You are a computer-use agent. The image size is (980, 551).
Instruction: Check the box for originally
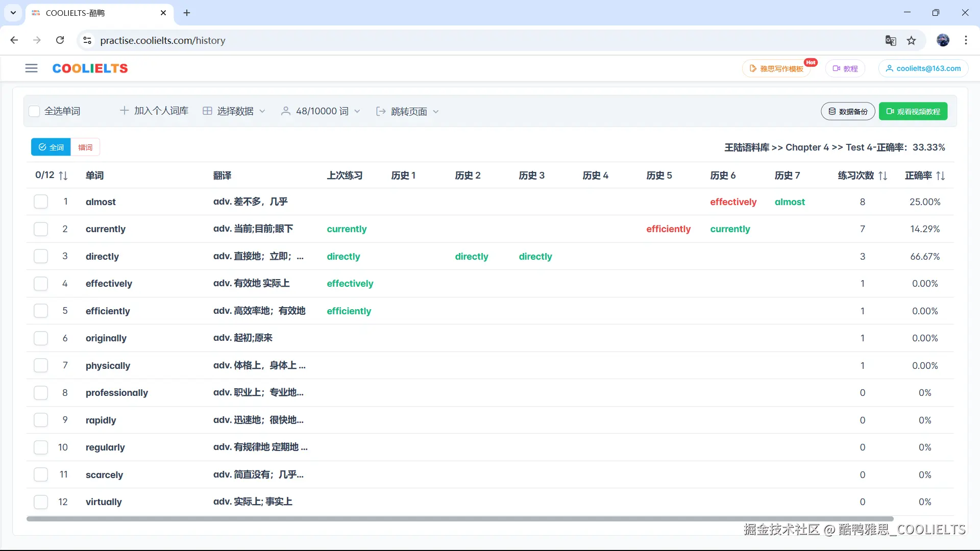click(41, 338)
